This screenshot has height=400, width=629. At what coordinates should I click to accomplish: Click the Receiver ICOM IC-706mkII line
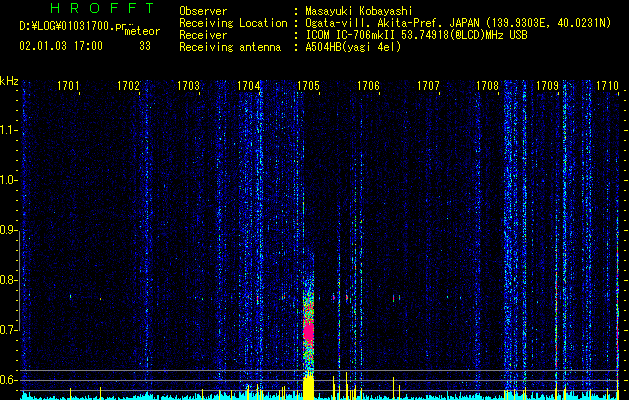(416, 35)
